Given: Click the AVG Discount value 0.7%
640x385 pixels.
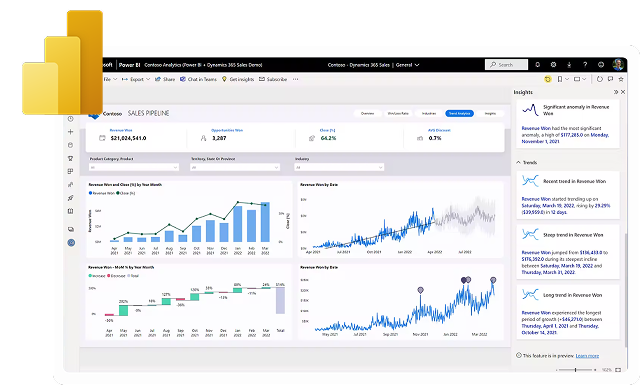Looking at the screenshot, I should [435, 138].
